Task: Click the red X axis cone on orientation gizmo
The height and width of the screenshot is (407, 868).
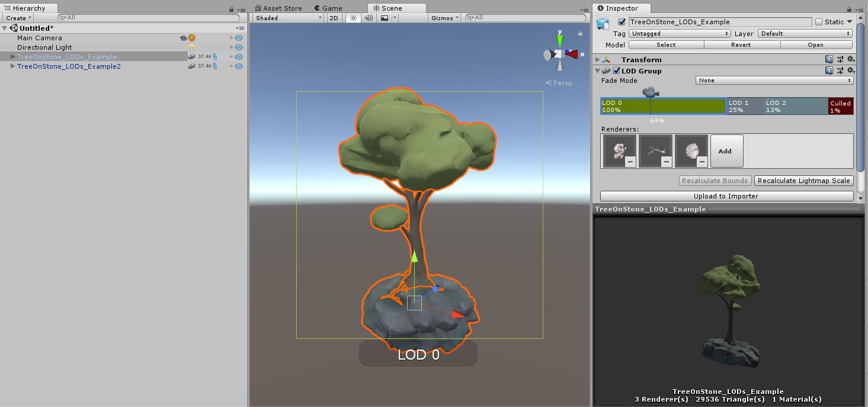Action: (x=572, y=53)
